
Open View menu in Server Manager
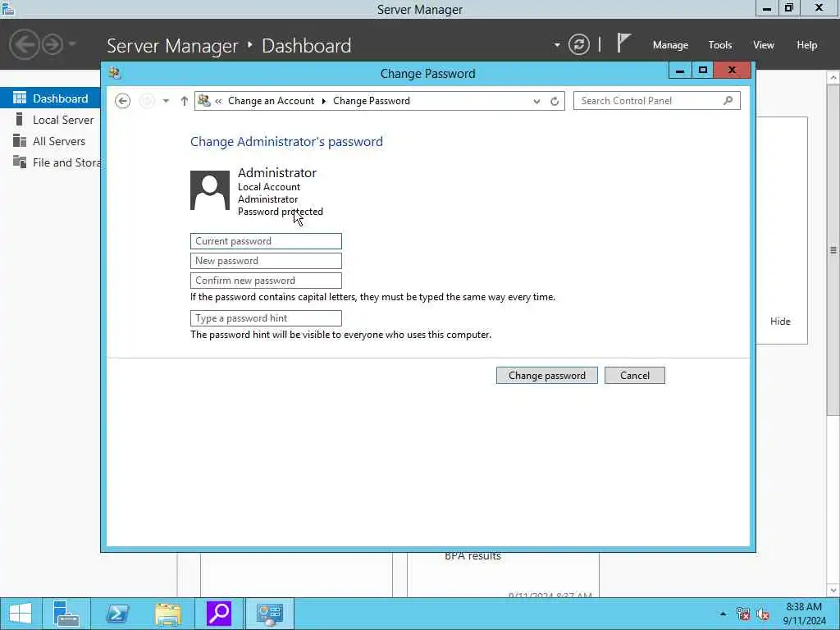[x=764, y=45]
